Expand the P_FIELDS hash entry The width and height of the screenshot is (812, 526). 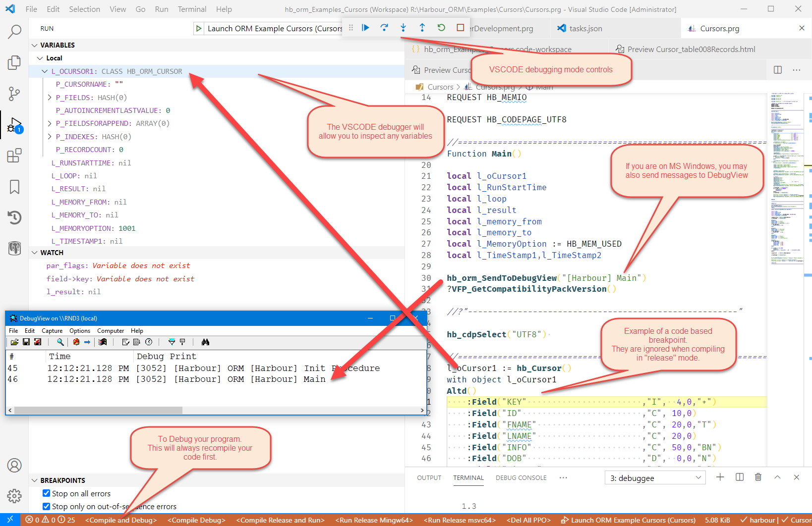50,98
